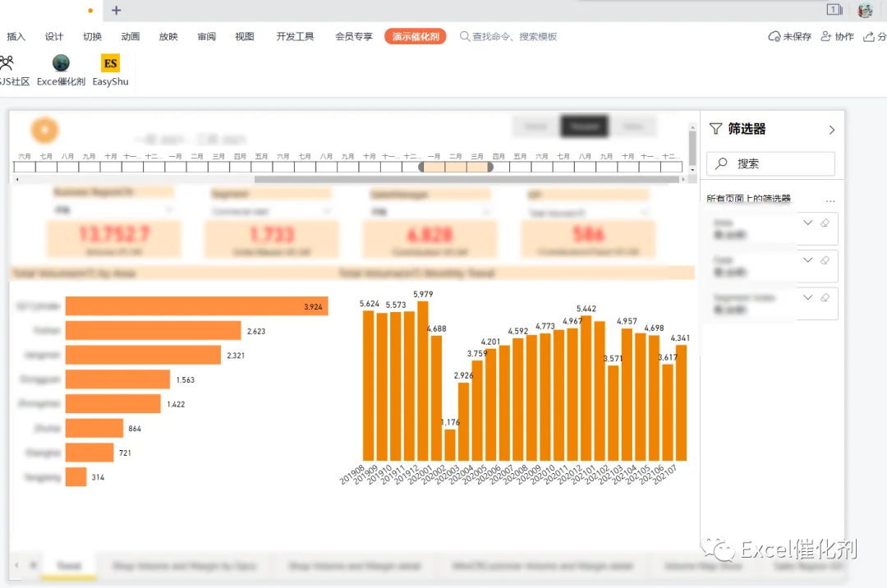Select the 202002 column showing 1,176
The height and width of the screenshot is (588, 887).
(450, 445)
